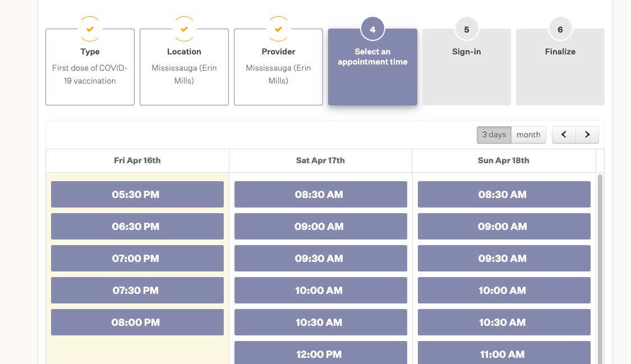Book the 05:30 PM slot on Friday
The width and height of the screenshot is (631, 364).
click(137, 194)
